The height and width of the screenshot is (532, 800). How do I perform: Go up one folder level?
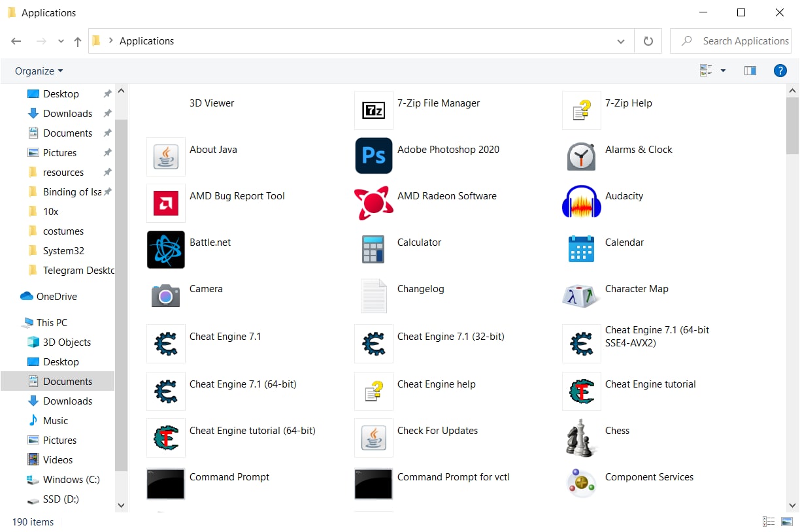click(x=78, y=41)
